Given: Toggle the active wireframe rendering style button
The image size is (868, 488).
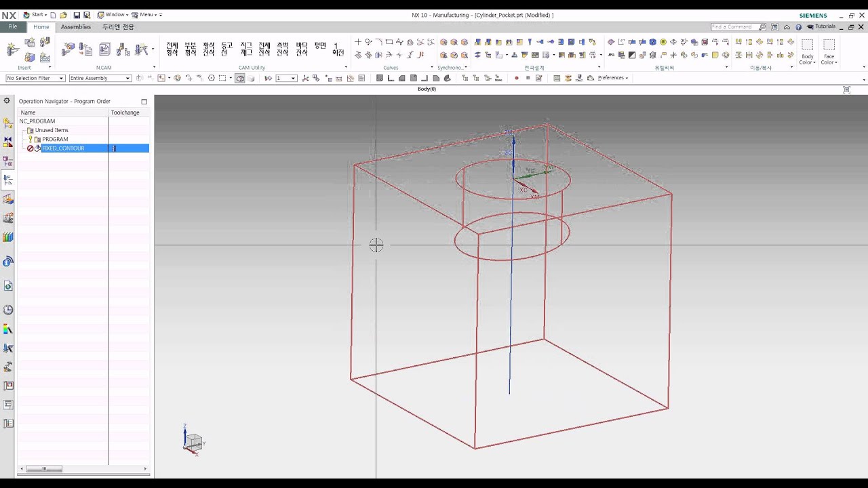Looking at the screenshot, I should coord(240,79).
